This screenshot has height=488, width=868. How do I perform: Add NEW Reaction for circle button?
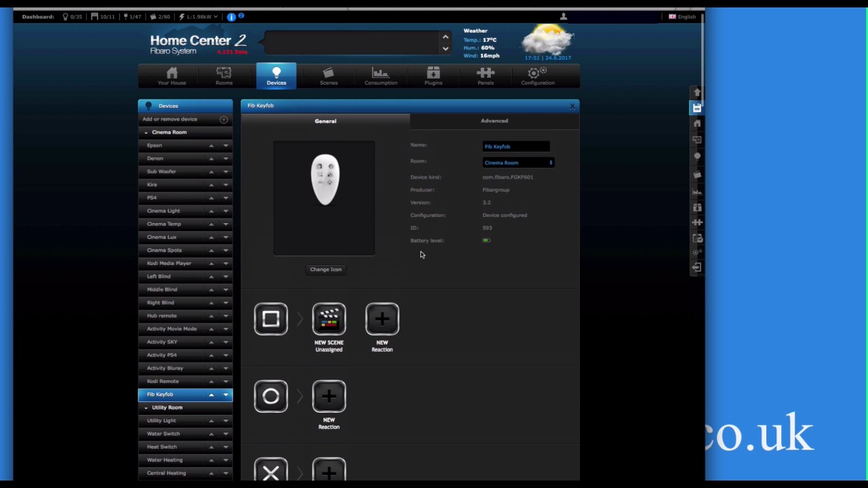coord(329,396)
